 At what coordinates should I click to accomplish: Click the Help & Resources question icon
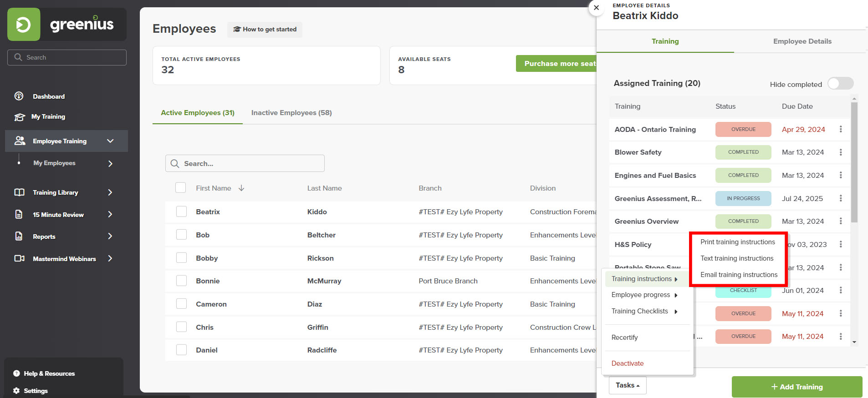tap(16, 373)
